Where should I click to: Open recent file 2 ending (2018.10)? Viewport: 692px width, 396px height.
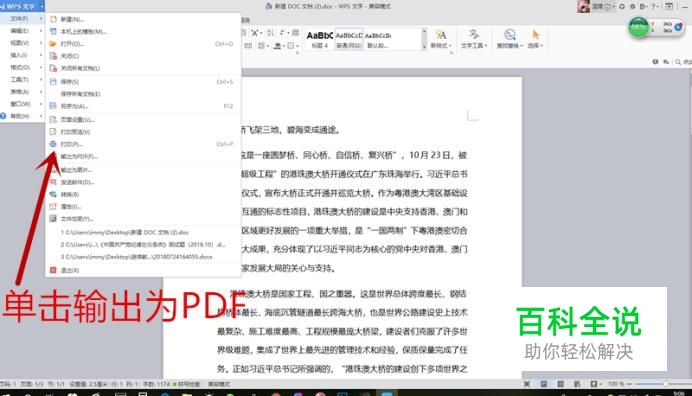pyautogui.click(x=143, y=244)
